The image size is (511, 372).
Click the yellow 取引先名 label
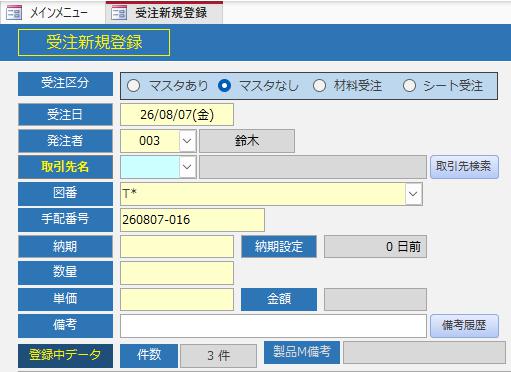click(x=65, y=167)
